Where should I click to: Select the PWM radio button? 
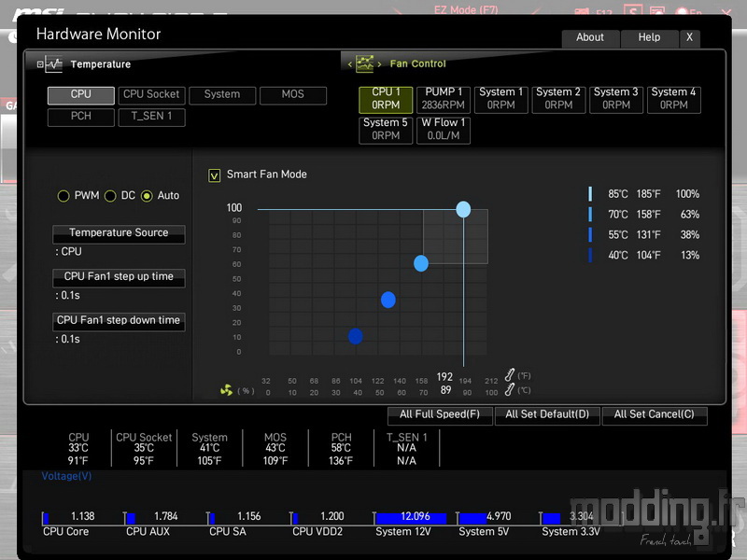click(63, 196)
